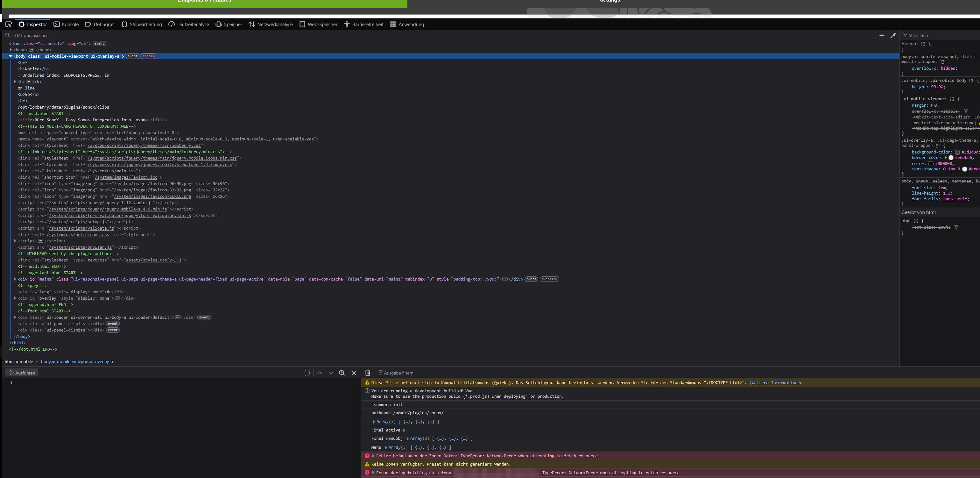980x478 pixels.
Task: Expand the margin shorthand property arrow
Action: (931, 105)
